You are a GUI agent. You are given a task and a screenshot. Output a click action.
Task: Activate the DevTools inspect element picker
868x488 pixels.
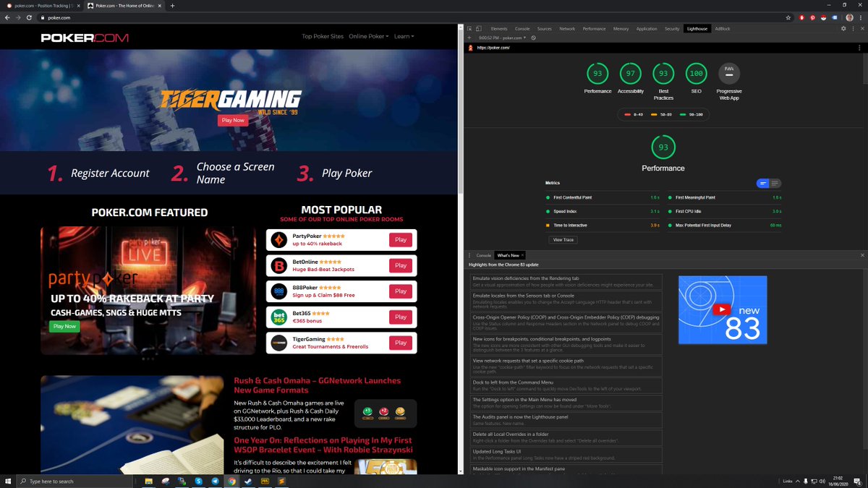point(469,28)
